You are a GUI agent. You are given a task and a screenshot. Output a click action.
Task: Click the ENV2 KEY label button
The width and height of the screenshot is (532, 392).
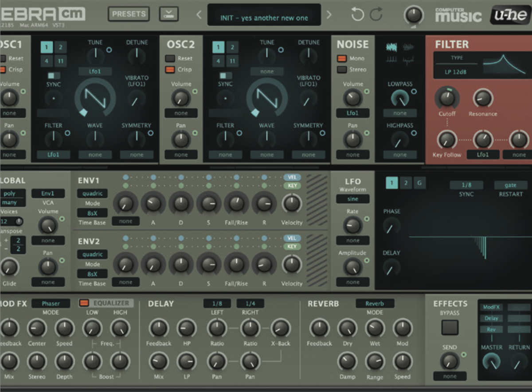(292, 247)
